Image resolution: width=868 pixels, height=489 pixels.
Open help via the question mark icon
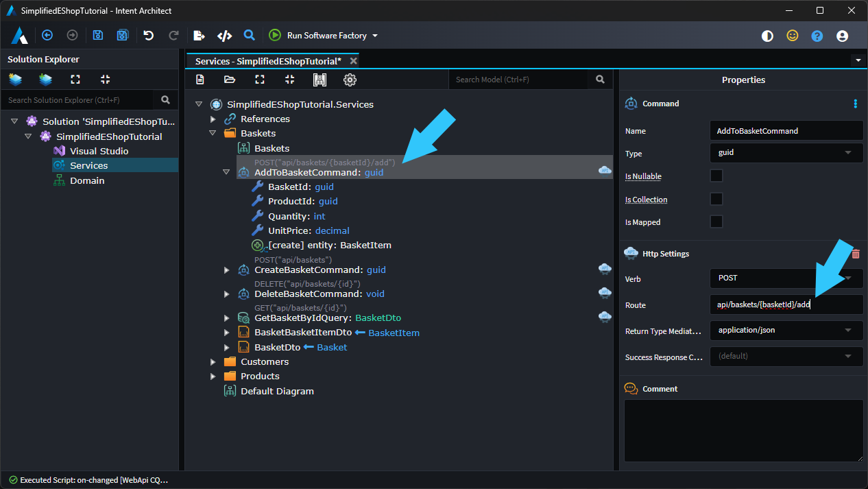[x=817, y=36]
